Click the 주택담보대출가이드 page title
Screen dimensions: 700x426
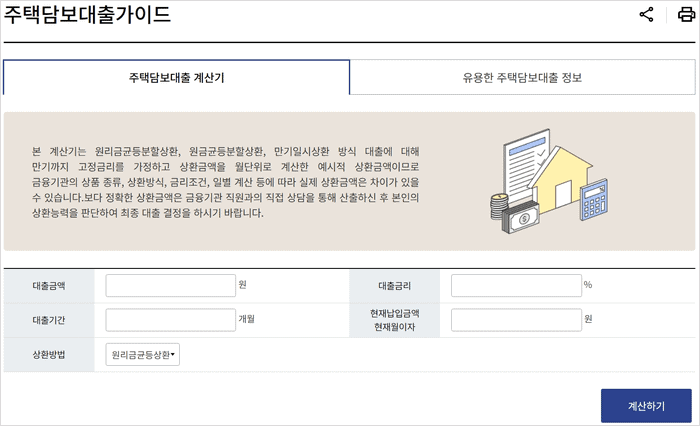coord(88,14)
